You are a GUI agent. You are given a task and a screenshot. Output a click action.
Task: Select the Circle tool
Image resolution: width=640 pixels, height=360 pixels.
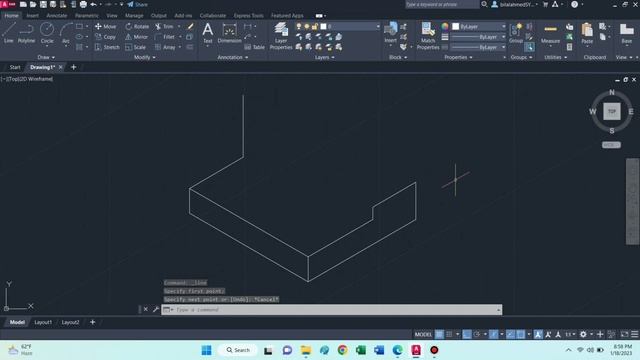click(x=47, y=33)
